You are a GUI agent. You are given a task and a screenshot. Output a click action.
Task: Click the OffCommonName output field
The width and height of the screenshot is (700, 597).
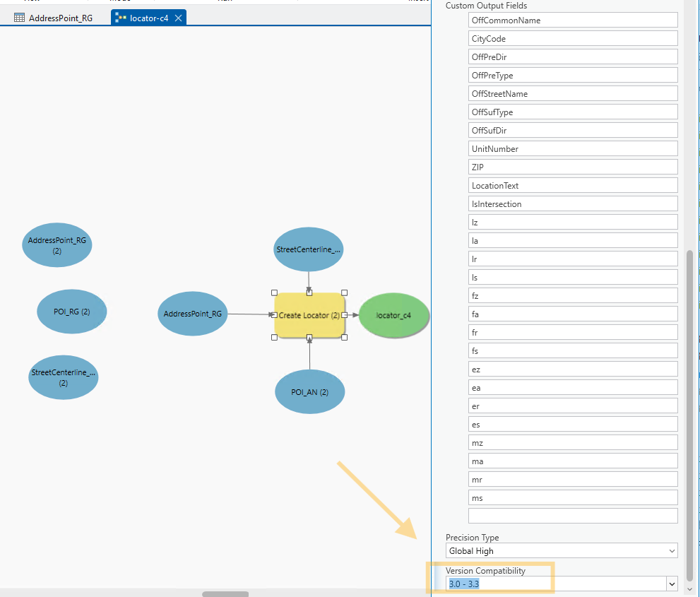click(x=572, y=20)
